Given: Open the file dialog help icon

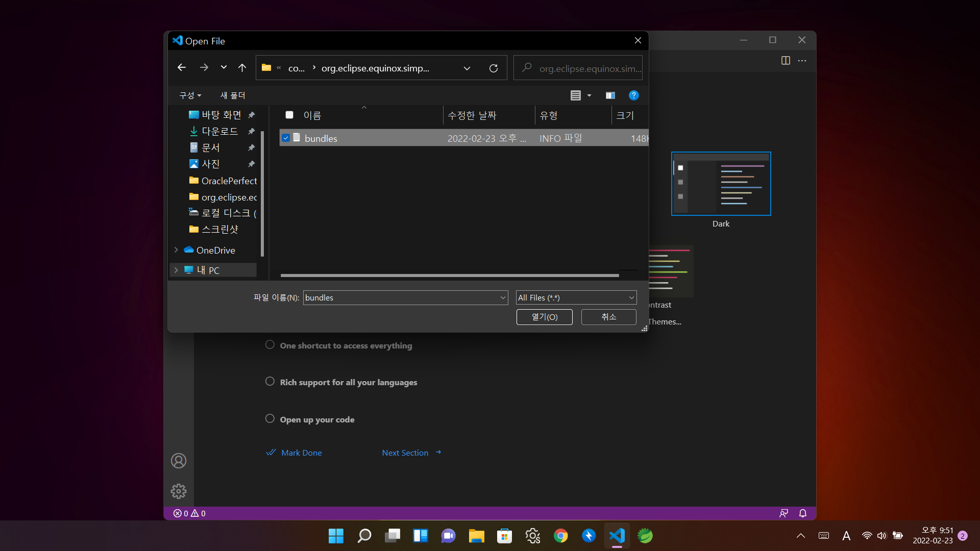Looking at the screenshot, I should pos(633,95).
